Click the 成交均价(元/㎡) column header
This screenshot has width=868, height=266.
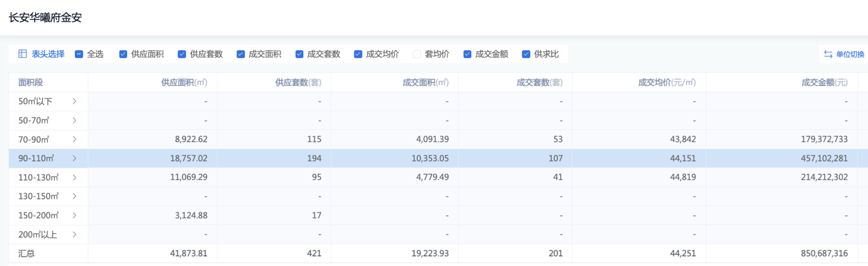[666, 82]
